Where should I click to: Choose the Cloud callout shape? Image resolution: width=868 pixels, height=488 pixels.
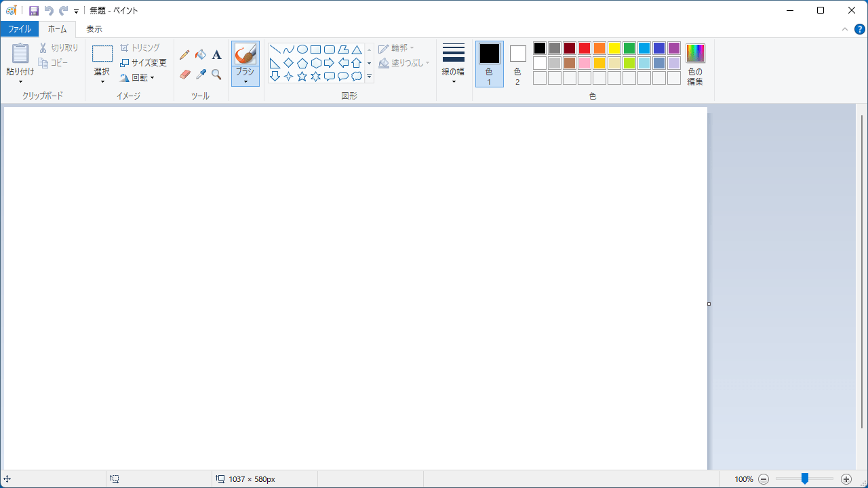(x=356, y=77)
